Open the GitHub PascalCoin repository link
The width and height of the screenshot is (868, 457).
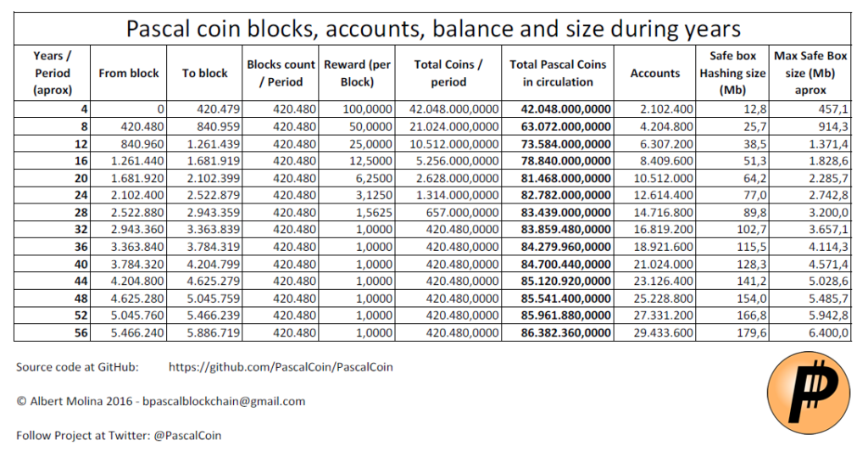[x=281, y=367]
